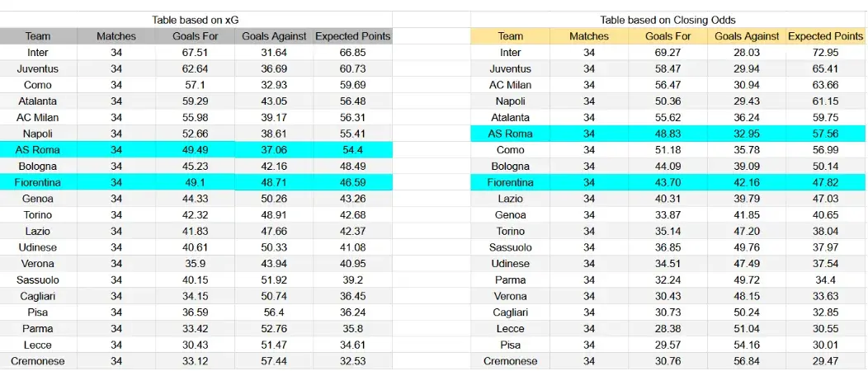Viewport: 868px width, 371px height.
Task: Select the 'Table based on xG' title cell
Action: (x=196, y=20)
